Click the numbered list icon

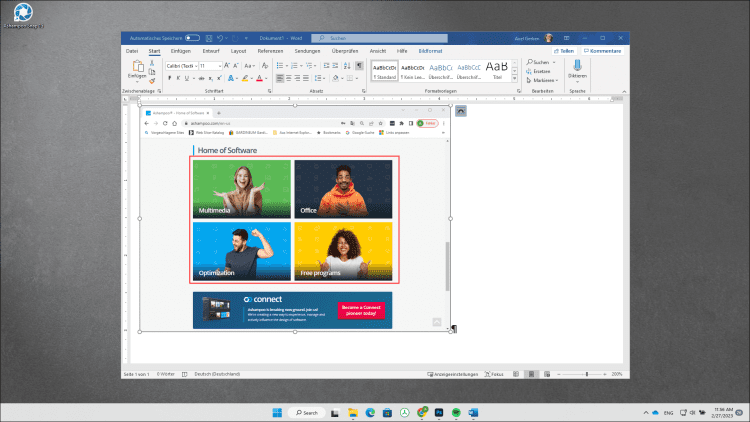coord(294,66)
